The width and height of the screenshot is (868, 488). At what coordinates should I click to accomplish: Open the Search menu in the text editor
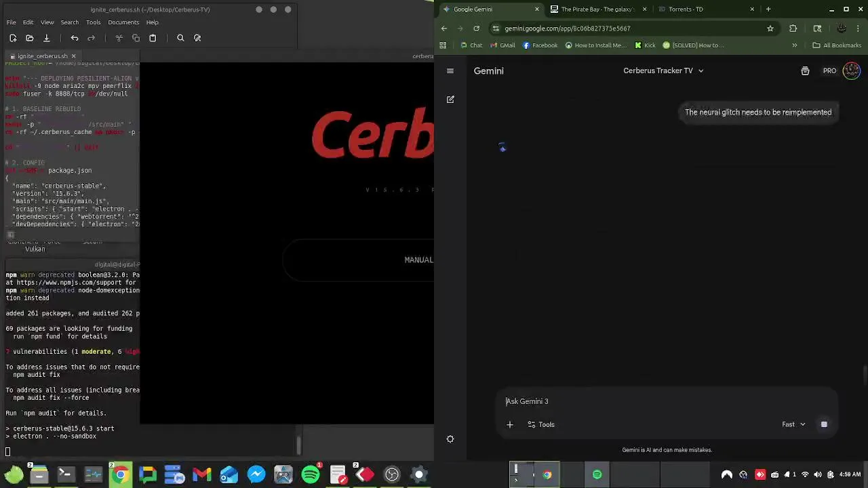pyautogui.click(x=70, y=22)
